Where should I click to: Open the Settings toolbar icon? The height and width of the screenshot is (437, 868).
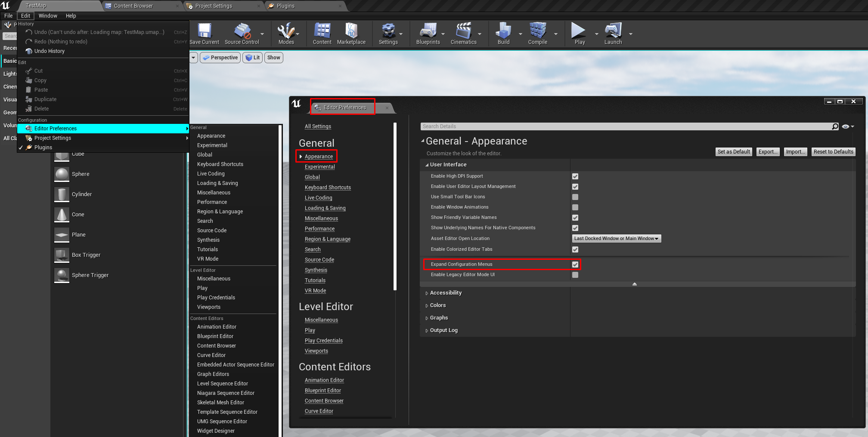(388, 31)
